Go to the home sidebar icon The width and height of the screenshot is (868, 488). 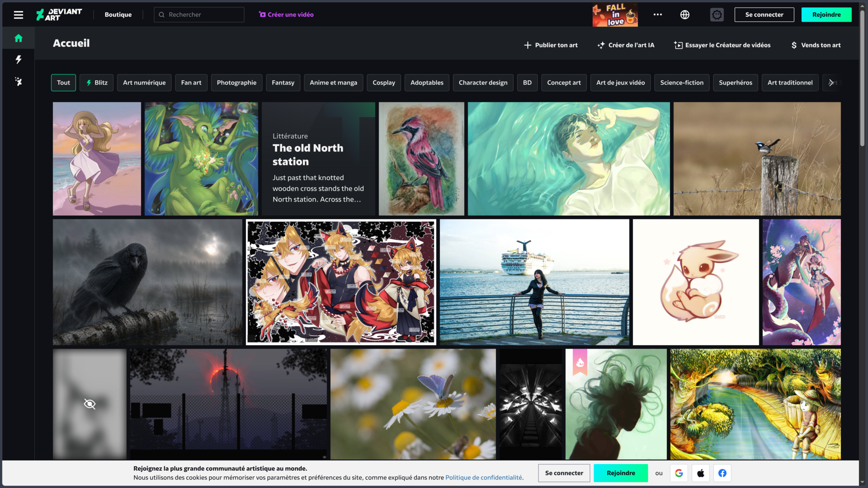coord(19,38)
